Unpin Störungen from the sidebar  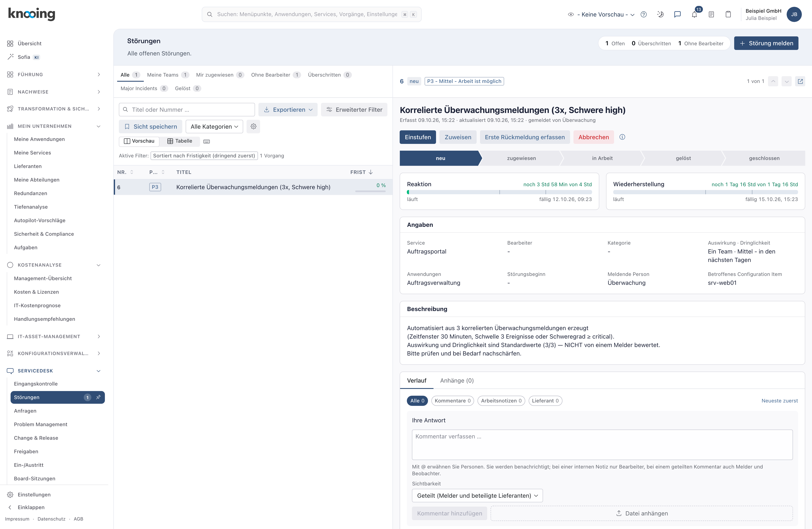[x=98, y=397]
